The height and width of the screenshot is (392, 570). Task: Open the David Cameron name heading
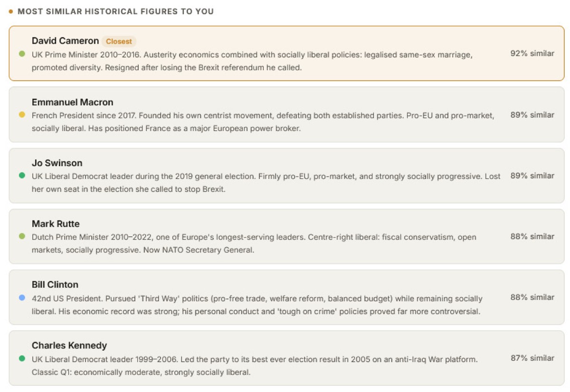(x=65, y=41)
